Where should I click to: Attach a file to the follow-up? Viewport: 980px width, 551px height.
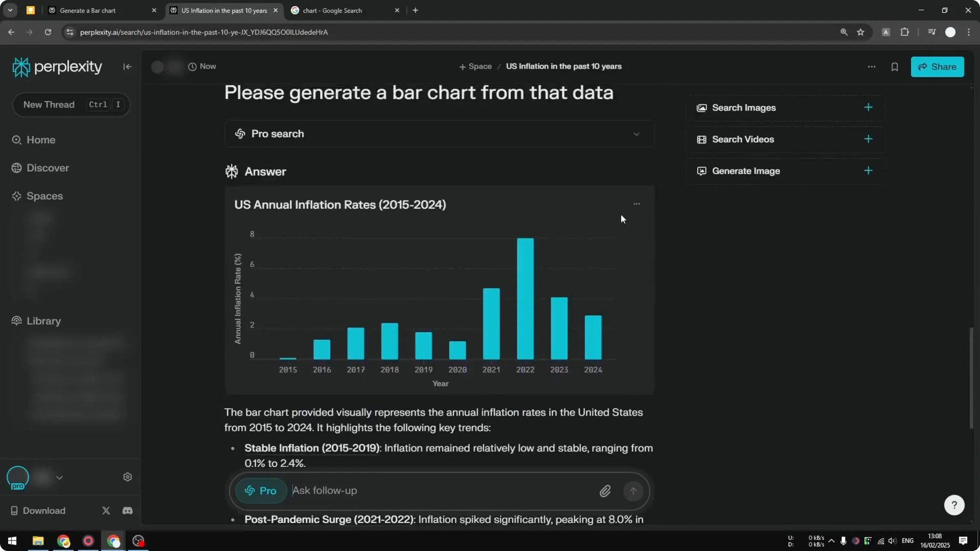pyautogui.click(x=605, y=491)
